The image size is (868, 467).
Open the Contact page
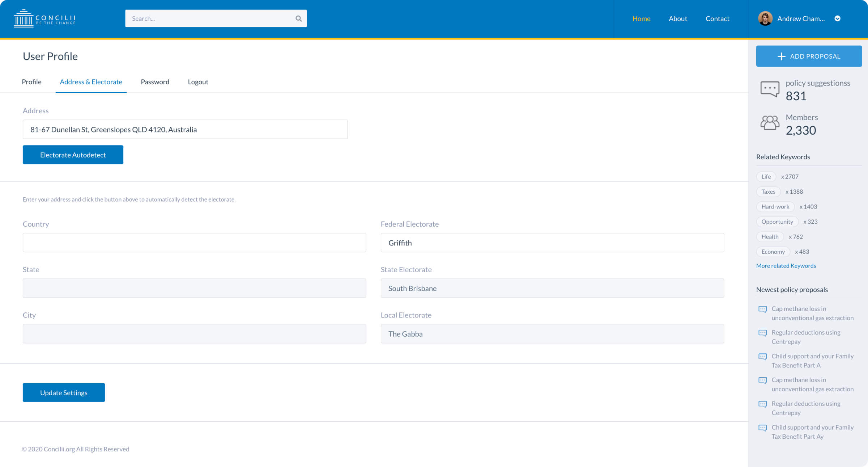717,18
